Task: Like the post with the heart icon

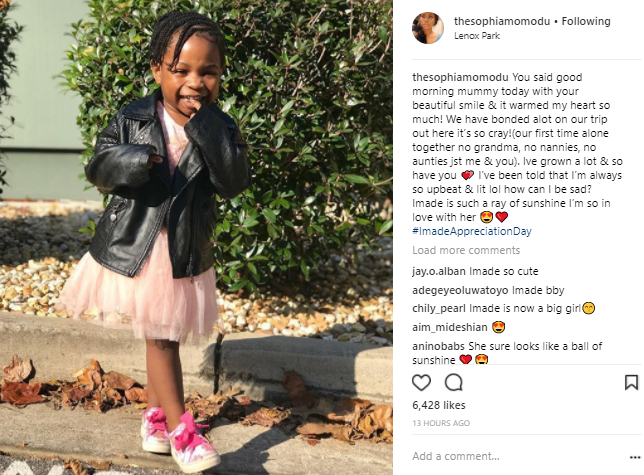Action: click(x=421, y=383)
